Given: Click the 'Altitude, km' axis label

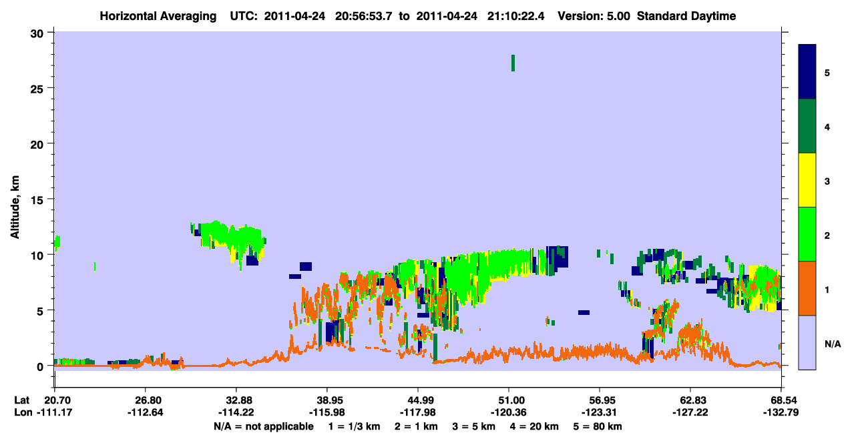Looking at the screenshot, I should (15, 206).
